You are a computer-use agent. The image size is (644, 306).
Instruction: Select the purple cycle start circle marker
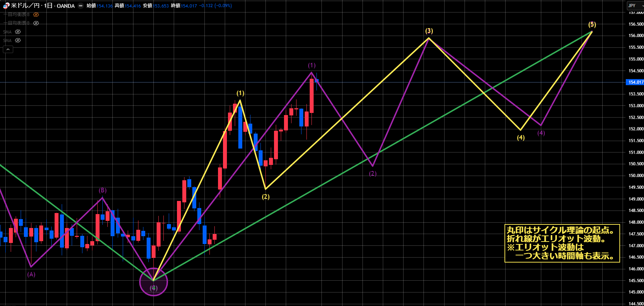coord(153,282)
